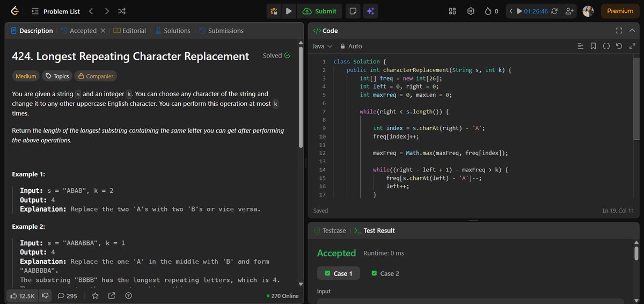
Task: Click the help question mark icon
Action: (128, 295)
